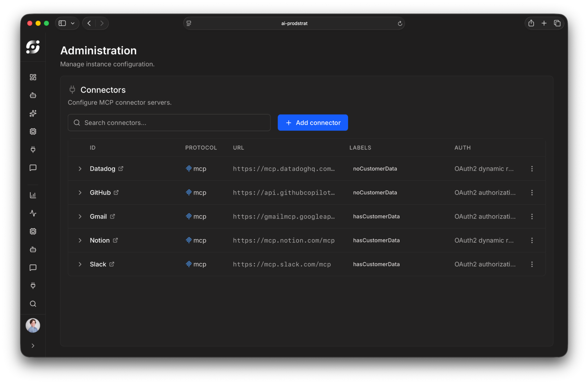Screen dimensions: 588x384
Task: Expand the Gmail connector row
Action: coord(80,217)
